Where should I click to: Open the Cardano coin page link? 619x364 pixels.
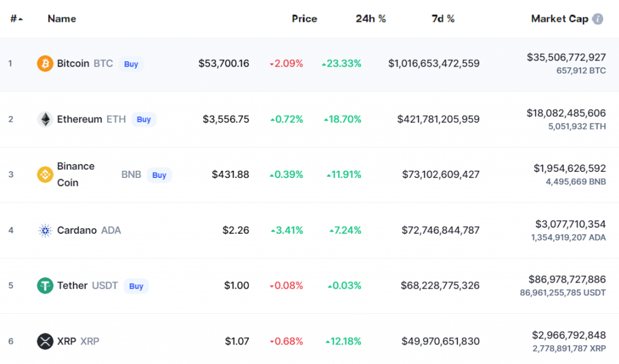pos(76,230)
